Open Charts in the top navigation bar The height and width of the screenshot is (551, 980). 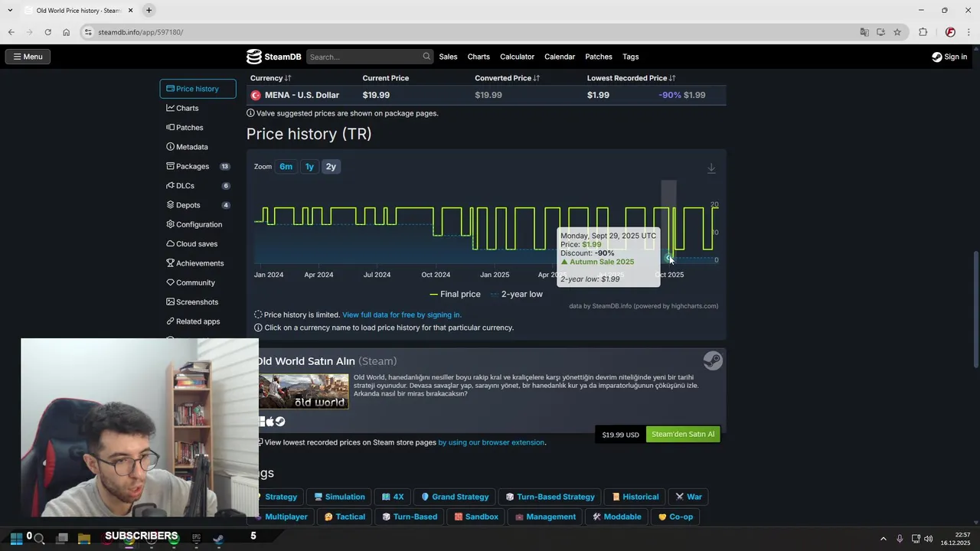click(479, 57)
